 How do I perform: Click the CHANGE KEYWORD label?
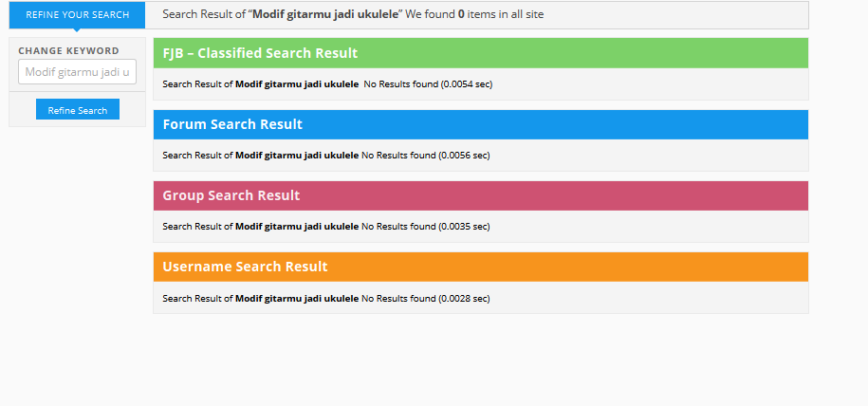point(68,50)
